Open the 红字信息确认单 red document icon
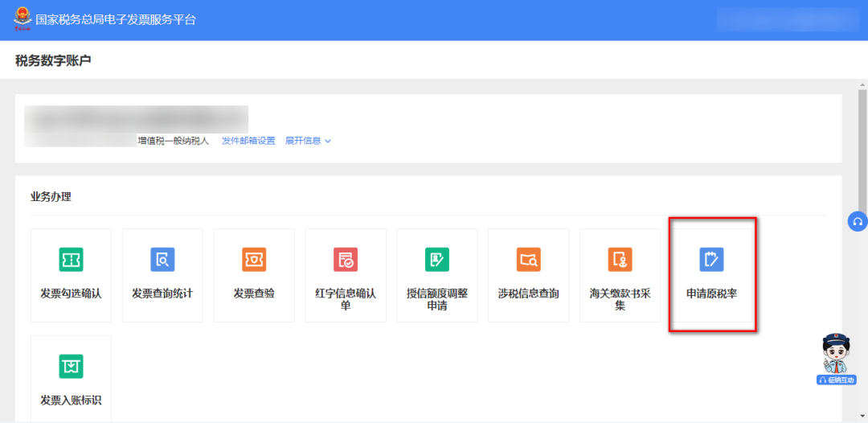 click(x=346, y=259)
